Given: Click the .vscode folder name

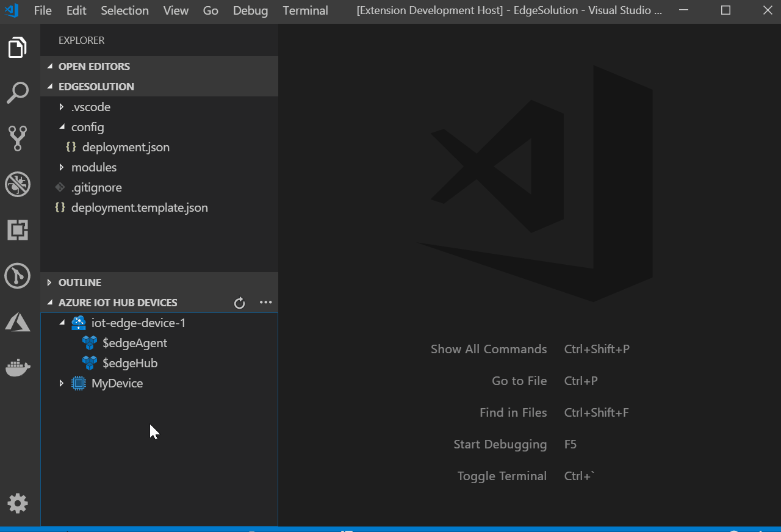Looking at the screenshot, I should click(x=91, y=107).
